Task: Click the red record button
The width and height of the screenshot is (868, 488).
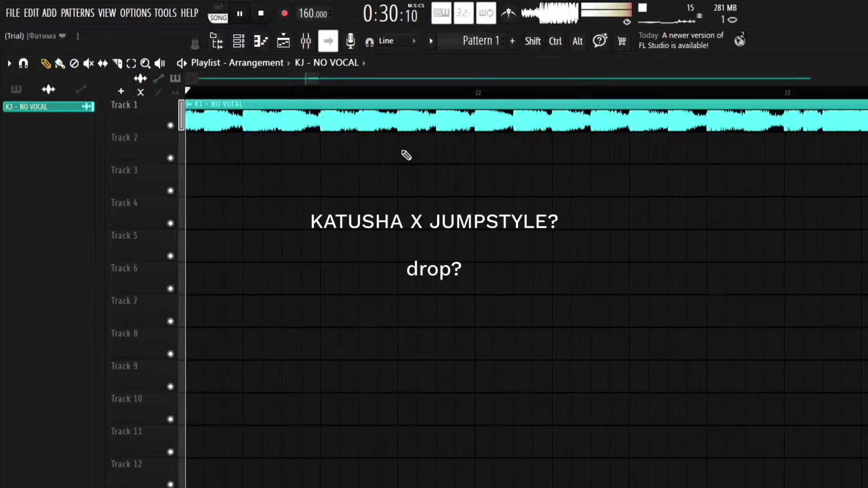Action: [284, 14]
